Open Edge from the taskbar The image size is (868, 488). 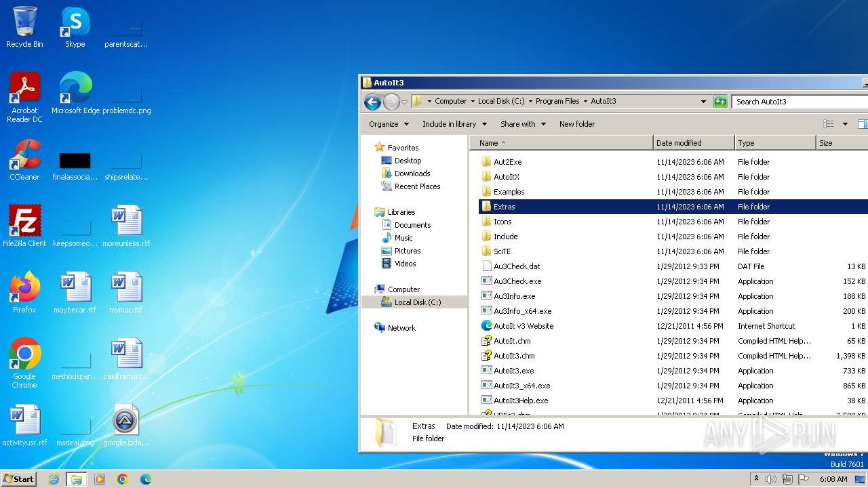(x=146, y=479)
